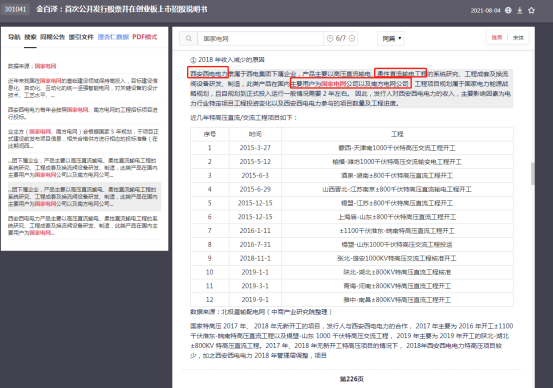Click the document title 金百泽 prospectus
This screenshot has width=553, height=388.
[122, 9]
